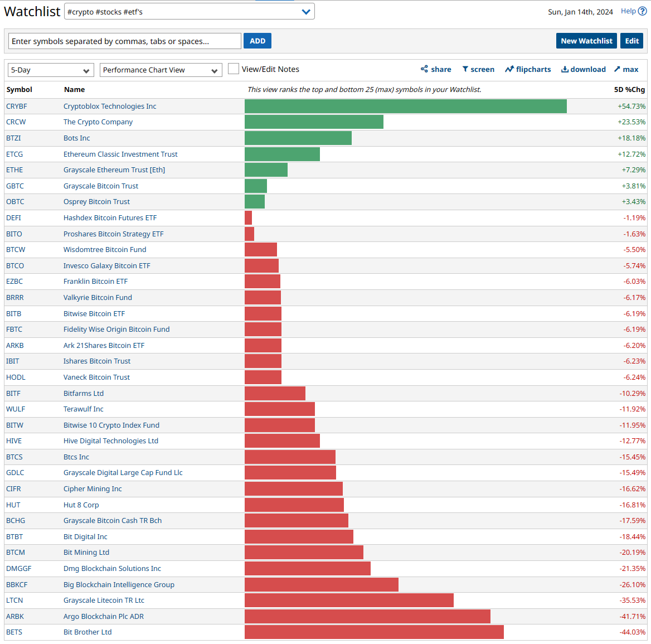The image size is (651, 644).
Task: Open the watchlist selector dropdown
Action: point(190,12)
